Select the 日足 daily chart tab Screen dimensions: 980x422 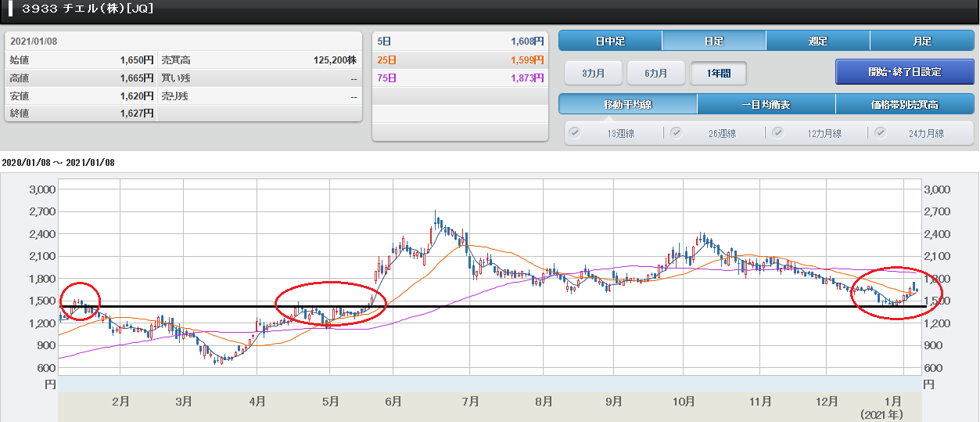tap(713, 41)
